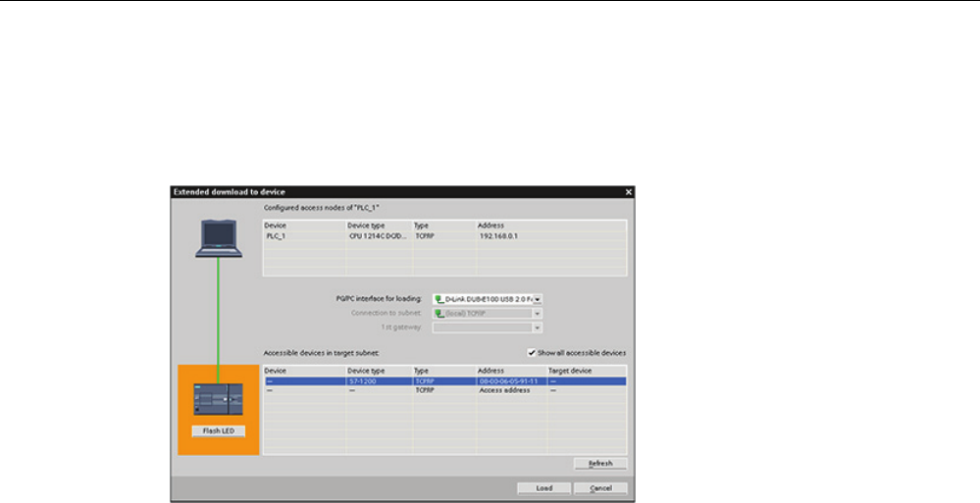Click the green connection line between devices
The height and width of the screenshot is (503, 980).
click(x=218, y=321)
